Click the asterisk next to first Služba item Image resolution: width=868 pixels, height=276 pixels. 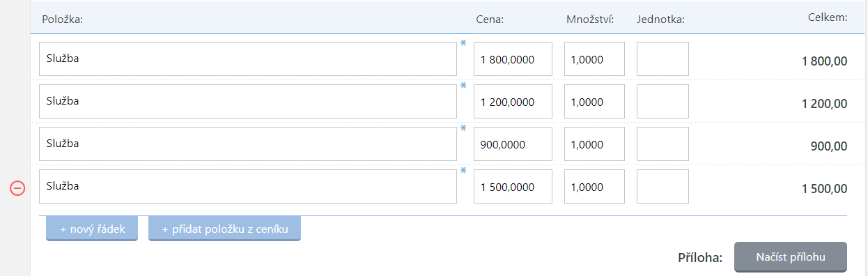(463, 43)
